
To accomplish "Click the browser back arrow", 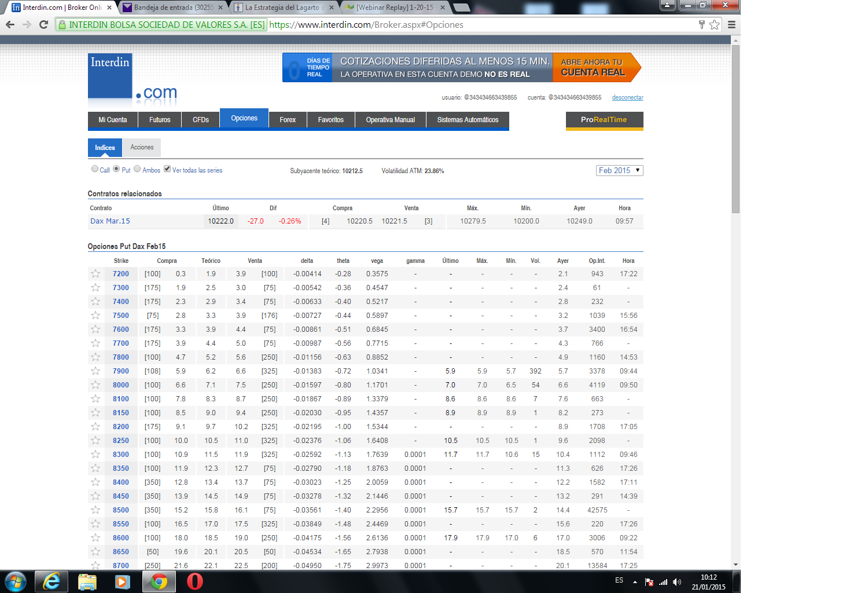I will [10, 24].
